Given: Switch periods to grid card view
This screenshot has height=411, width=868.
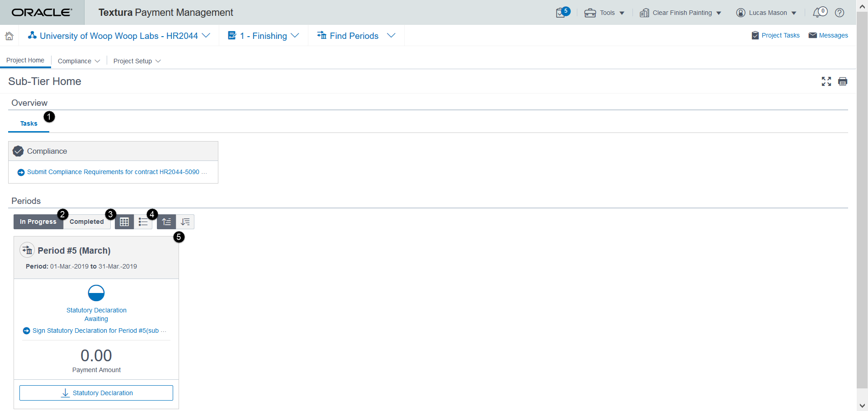Looking at the screenshot, I should (124, 222).
